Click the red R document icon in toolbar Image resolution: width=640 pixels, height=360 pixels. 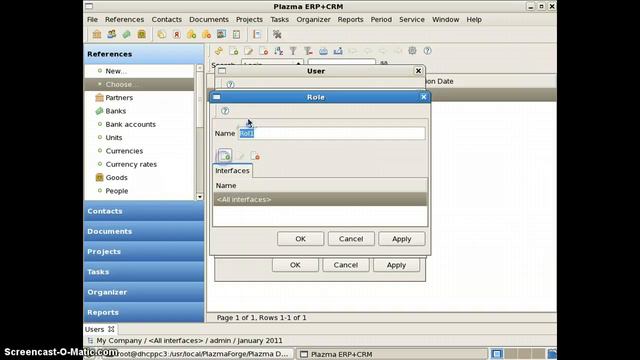177,34
